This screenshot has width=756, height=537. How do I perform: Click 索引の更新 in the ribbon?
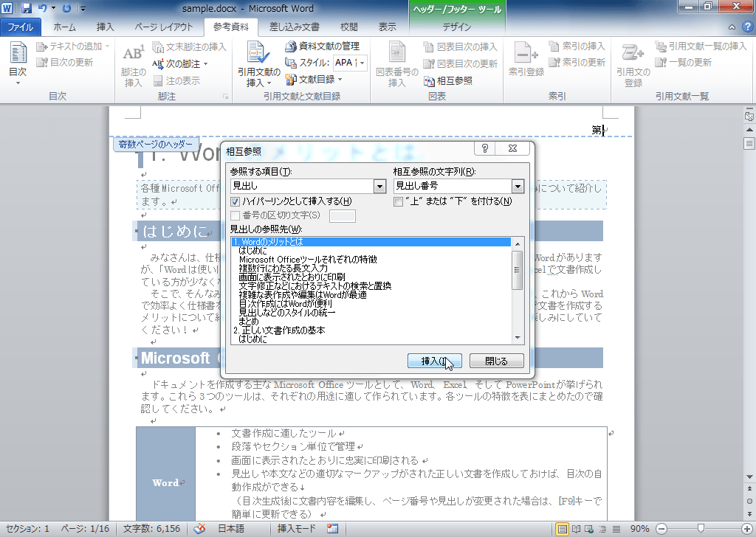577,62
